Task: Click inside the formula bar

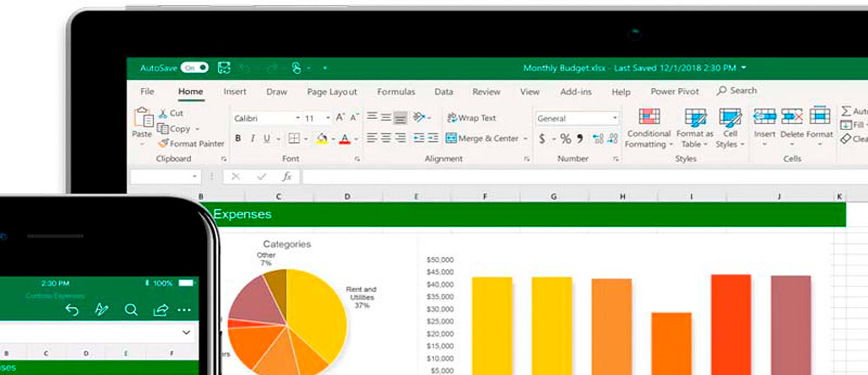Action: coord(585,177)
